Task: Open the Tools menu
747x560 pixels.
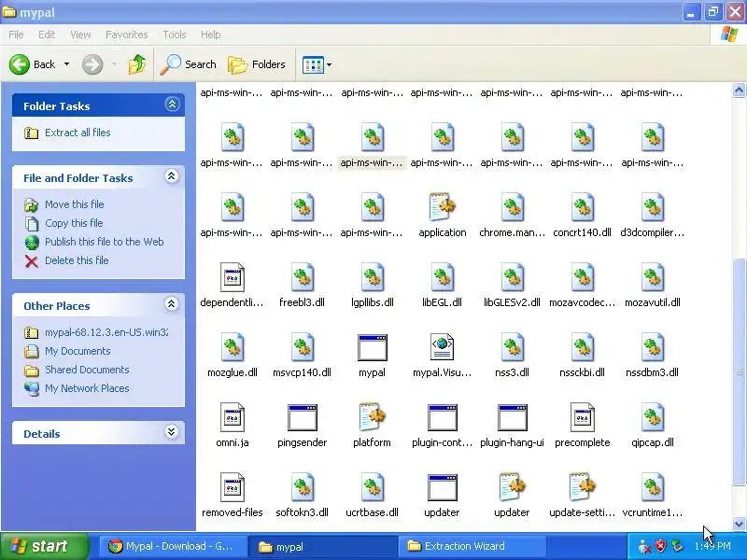Action: click(x=175, y=35)
